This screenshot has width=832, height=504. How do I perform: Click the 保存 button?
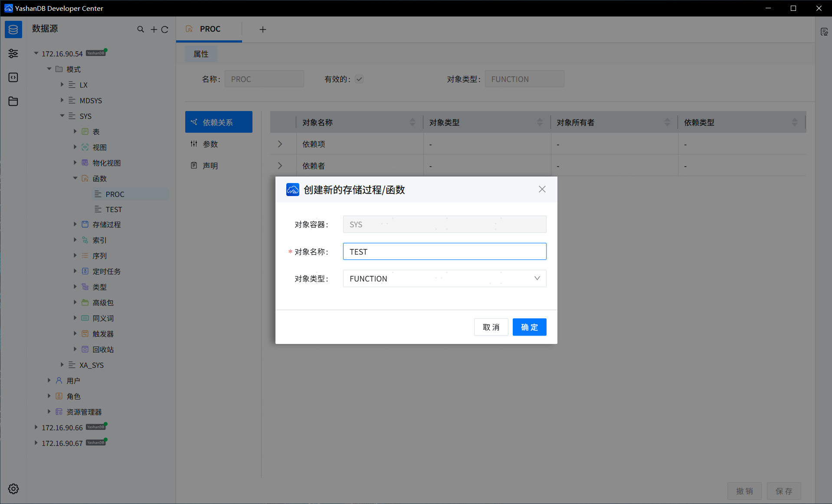(x=784, y=491)
